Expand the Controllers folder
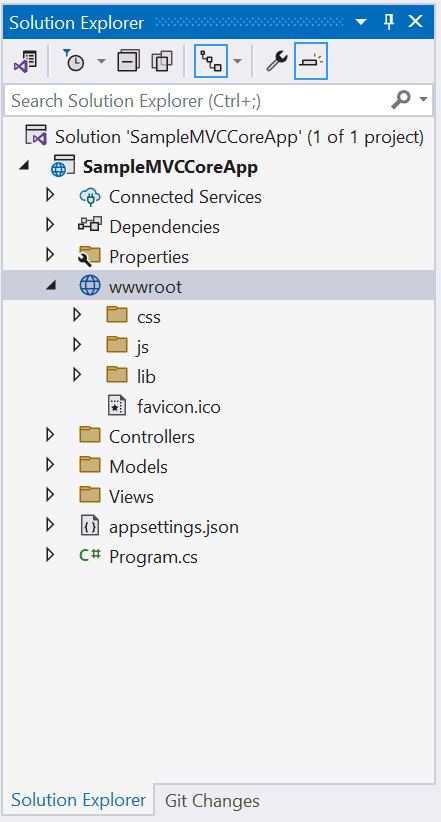This screenshot has width=441, height=822. (50, 435)
